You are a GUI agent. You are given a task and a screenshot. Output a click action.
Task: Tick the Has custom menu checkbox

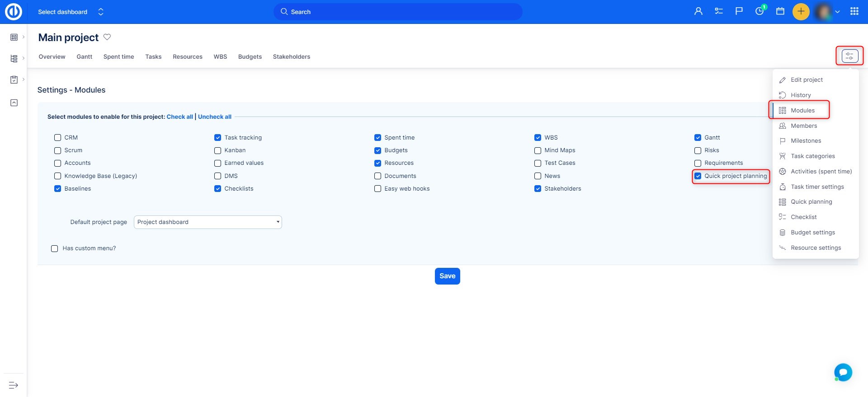[55, 248]
